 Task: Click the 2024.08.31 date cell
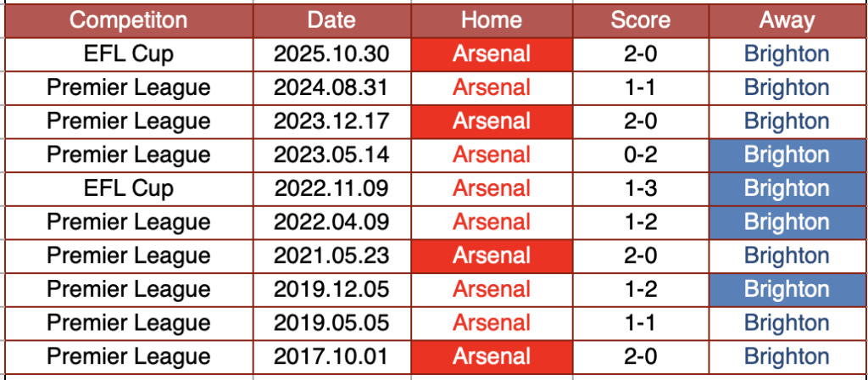[331, 87]
